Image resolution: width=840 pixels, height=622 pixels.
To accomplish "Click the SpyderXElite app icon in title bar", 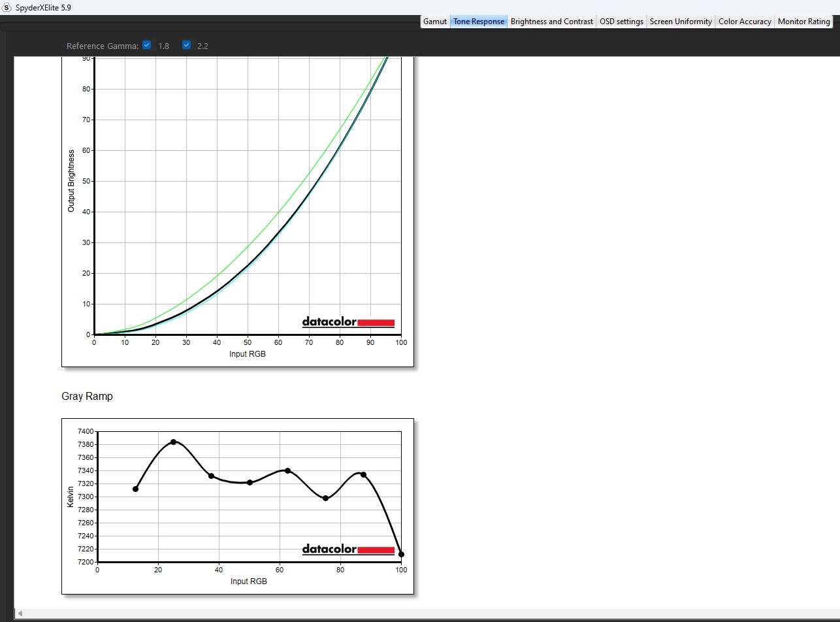I will pos(7,8).
